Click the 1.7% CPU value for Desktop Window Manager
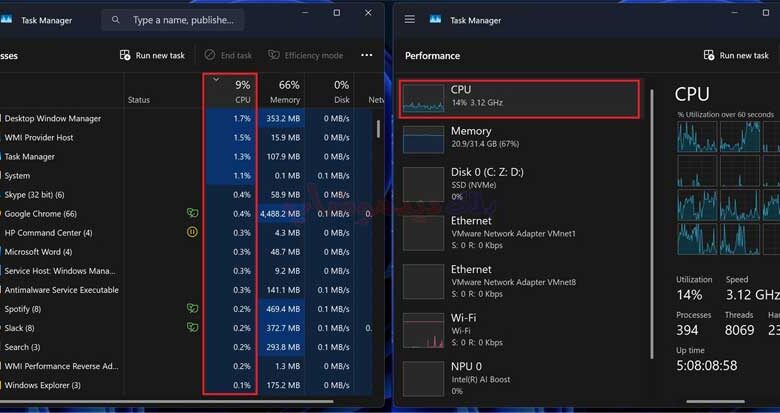The height and width of the screenshot is (413, 780). [242, 118]
